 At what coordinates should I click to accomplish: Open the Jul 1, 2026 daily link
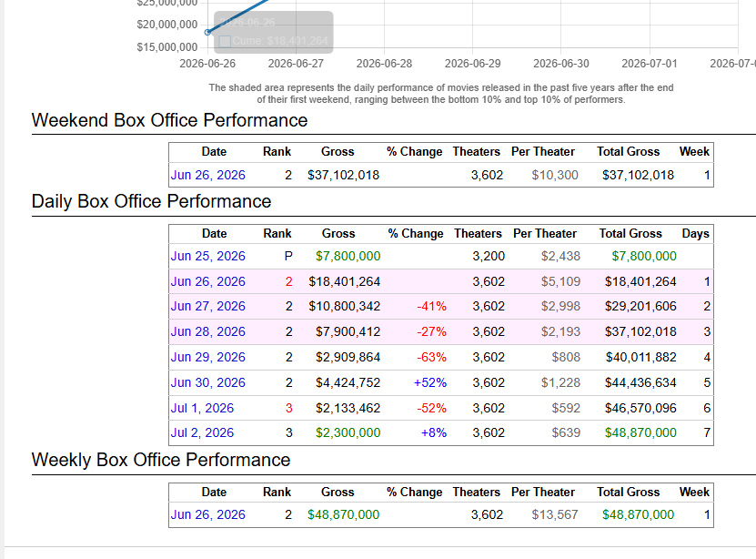click(x=202, y=409)
